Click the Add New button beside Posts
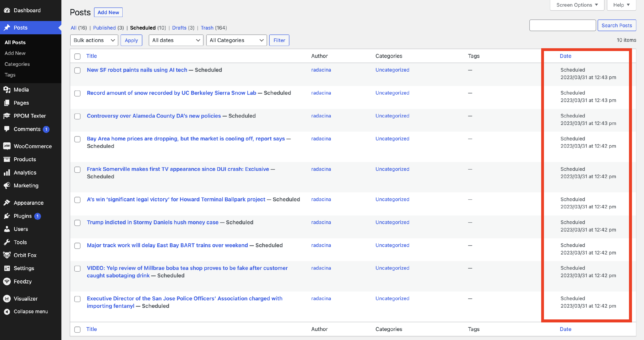This screenshot has width=644, height=340. 108,12
